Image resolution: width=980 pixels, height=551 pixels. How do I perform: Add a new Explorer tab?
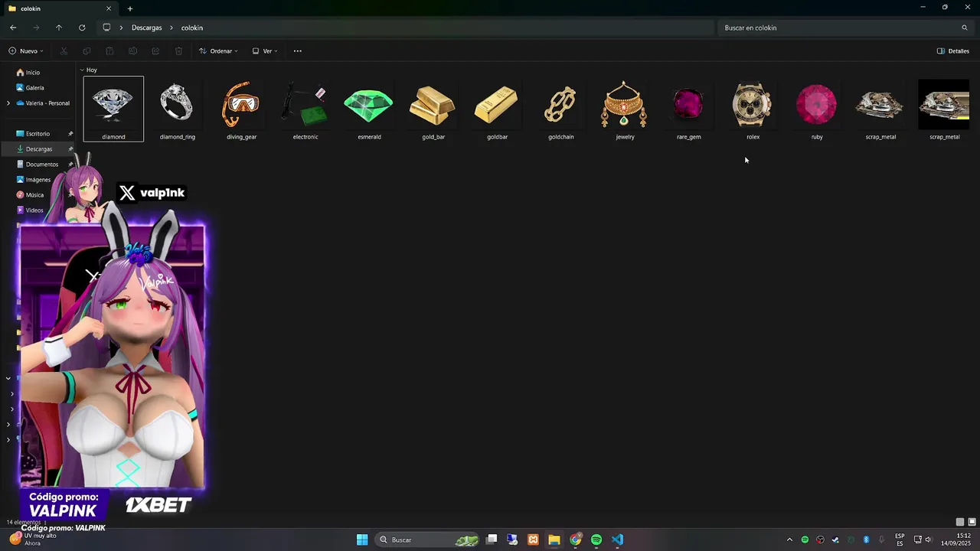tap(130, 8)
